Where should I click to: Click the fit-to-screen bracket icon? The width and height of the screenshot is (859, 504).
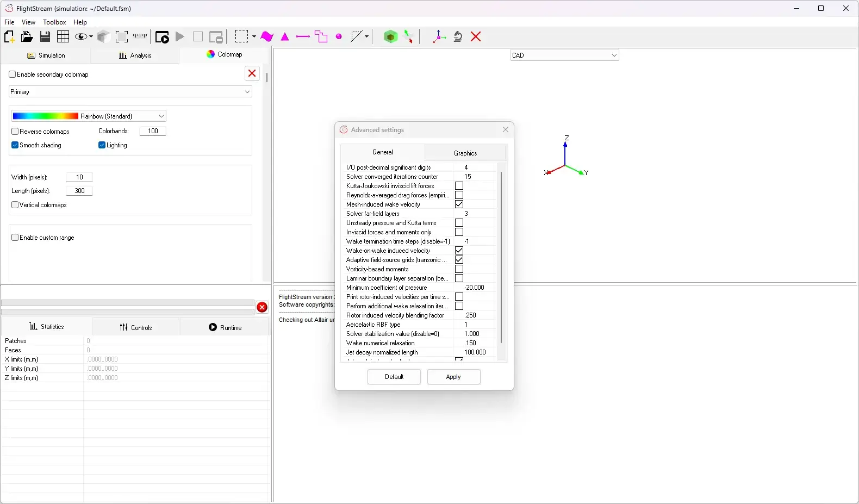[x=122, y=37]
